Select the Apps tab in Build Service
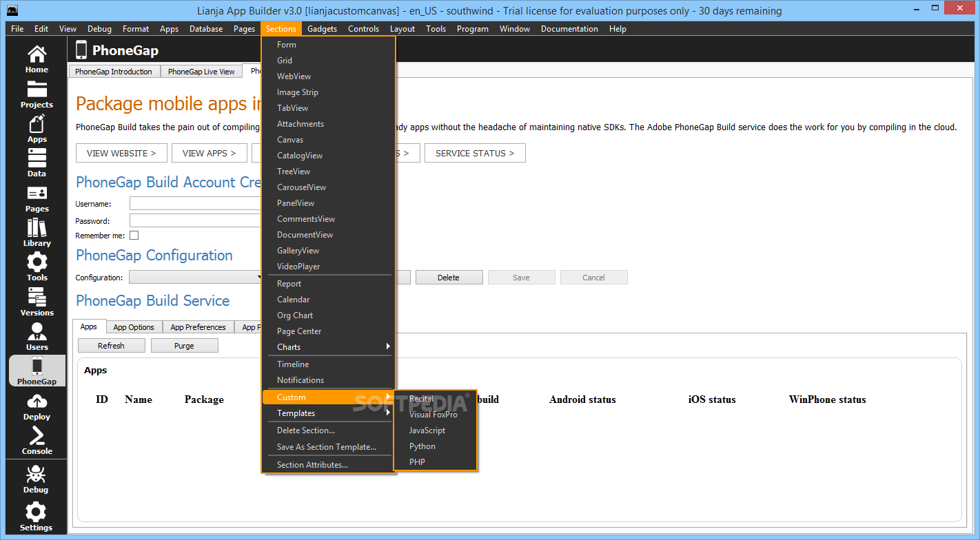Viewport: 980px width, 540px height. point(88,326)
